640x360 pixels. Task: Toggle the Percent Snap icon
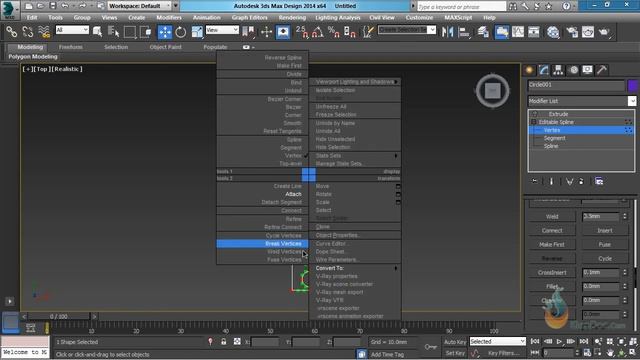334,32
